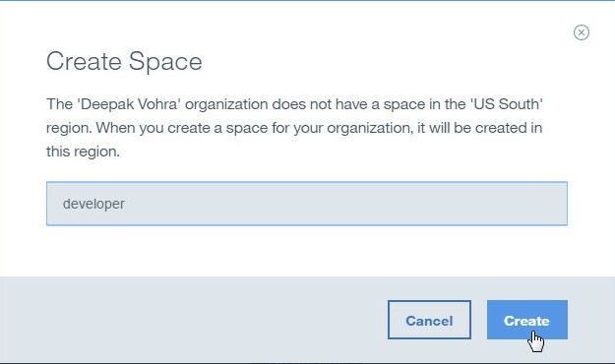Dismiss dialog using circled X icon
The height and width of the screenshot is (364, 615).
pyautogui.click(x=582, y=32)
